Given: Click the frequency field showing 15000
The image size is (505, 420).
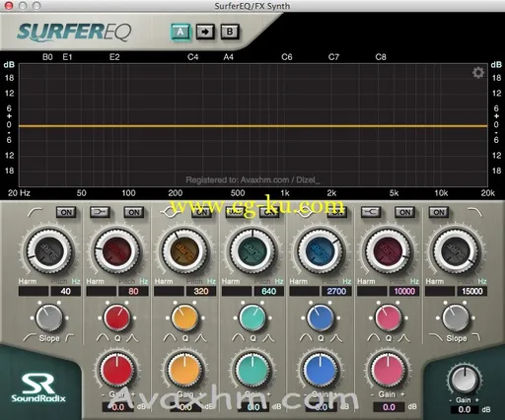Looking at the screenshot, I should click(x=472, y=291).
